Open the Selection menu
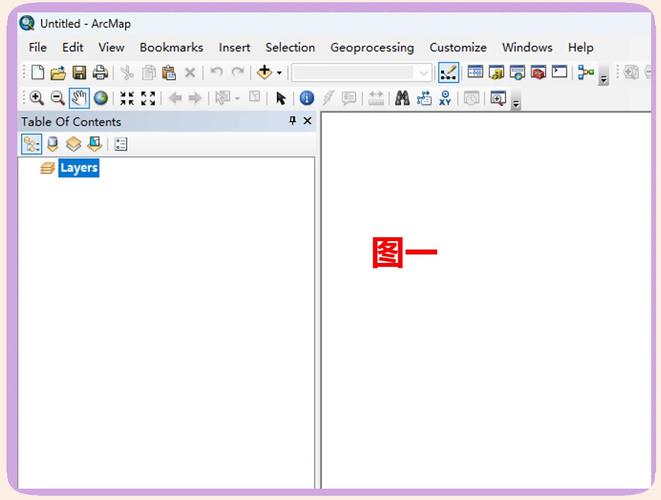661x500 pixels. pyautogui.click(x=290, y=48)
